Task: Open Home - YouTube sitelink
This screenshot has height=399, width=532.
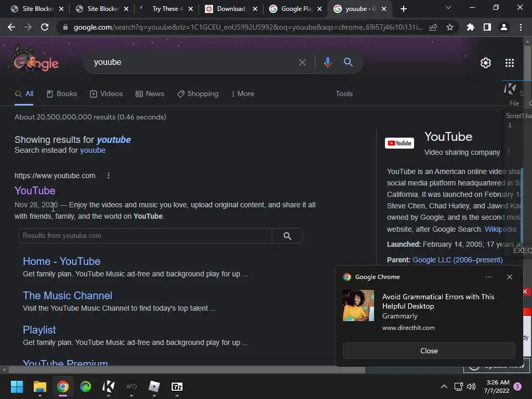Action: 61,261
